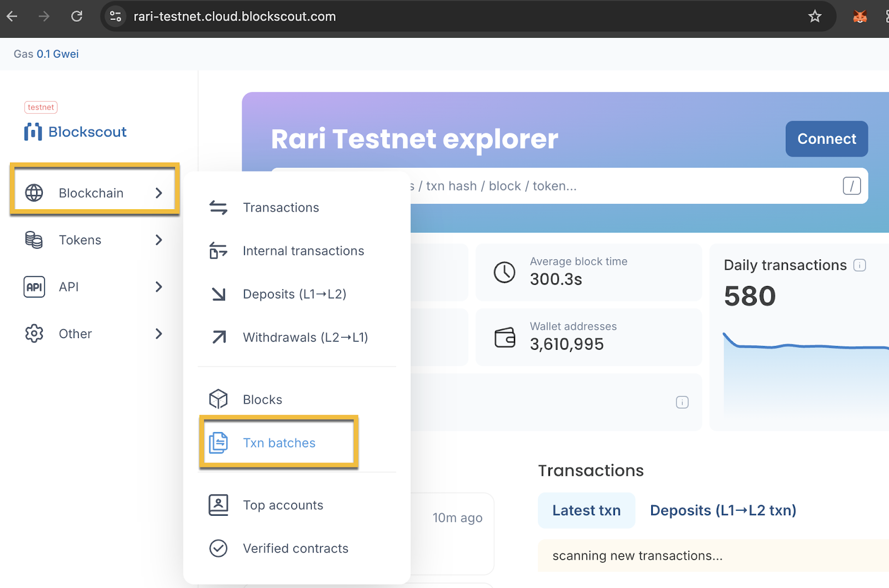The image size is (889, 588).
Task: Click the Other label in sidebar
Action: [x=75, y=333]
